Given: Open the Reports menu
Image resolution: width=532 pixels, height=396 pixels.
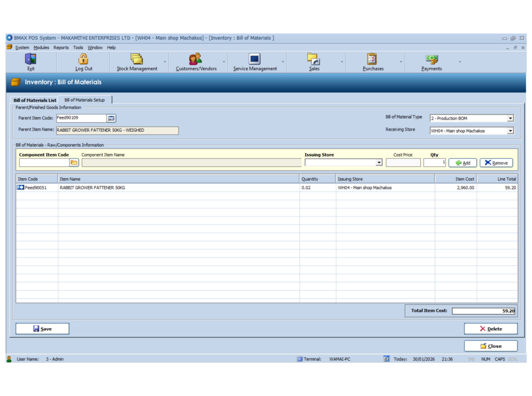Looking at the screenshot, I should pos(61,47).
